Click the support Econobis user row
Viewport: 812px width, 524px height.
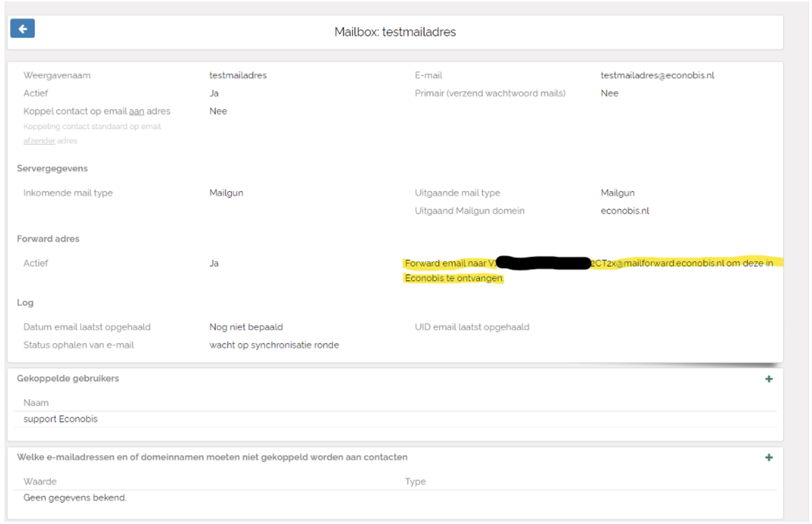[61, 419]
